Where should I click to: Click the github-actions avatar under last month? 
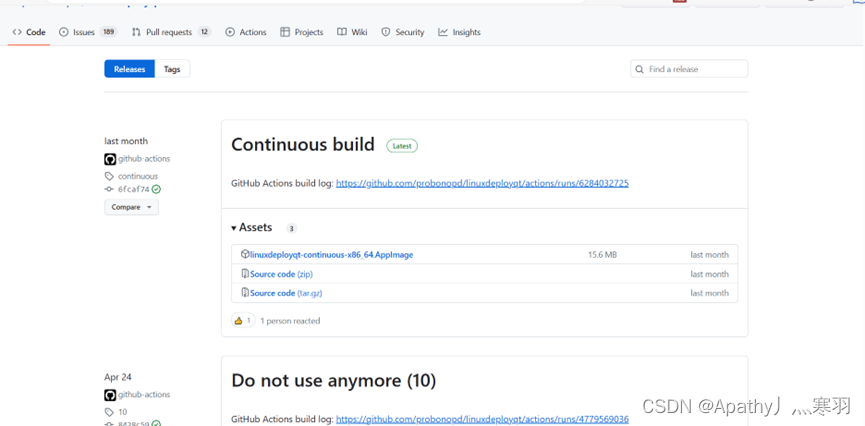pos(110,159)
